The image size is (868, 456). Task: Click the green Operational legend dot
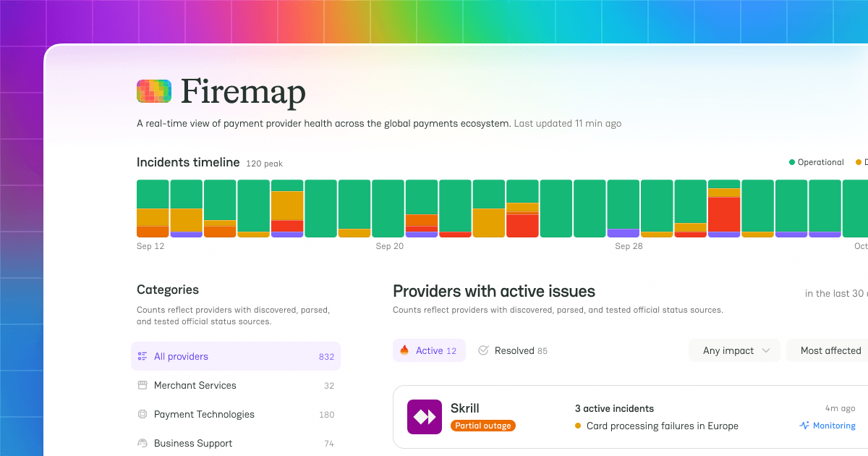click(792, 162)
